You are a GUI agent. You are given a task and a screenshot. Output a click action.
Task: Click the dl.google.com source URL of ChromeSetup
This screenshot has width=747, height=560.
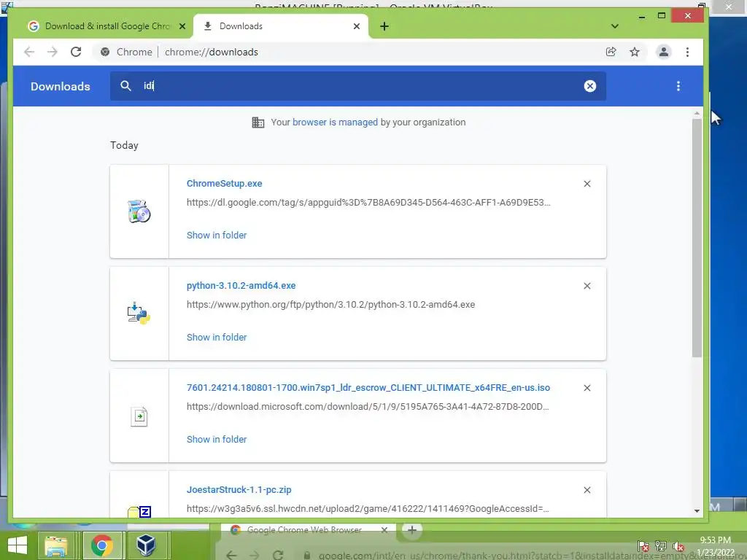point(368,203)
